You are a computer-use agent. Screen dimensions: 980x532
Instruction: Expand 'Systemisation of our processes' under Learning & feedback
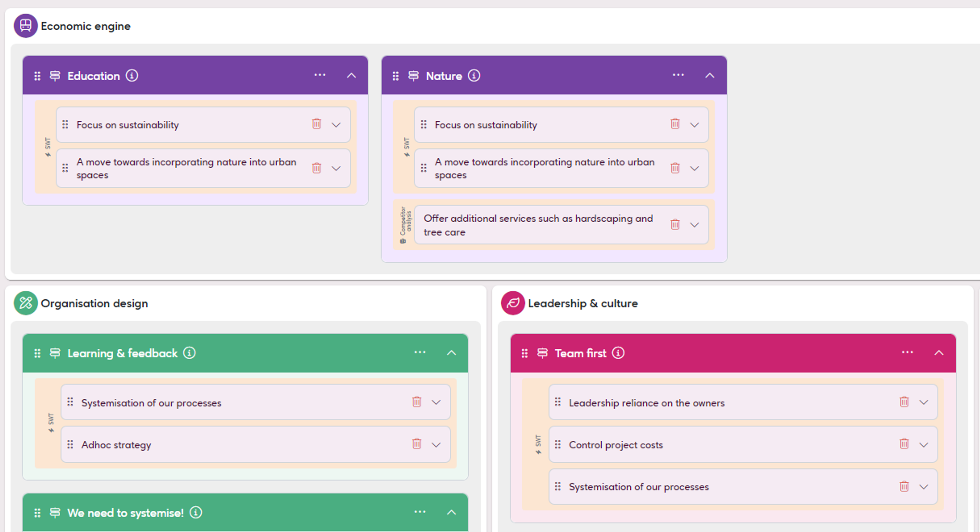tap(436, 402)
